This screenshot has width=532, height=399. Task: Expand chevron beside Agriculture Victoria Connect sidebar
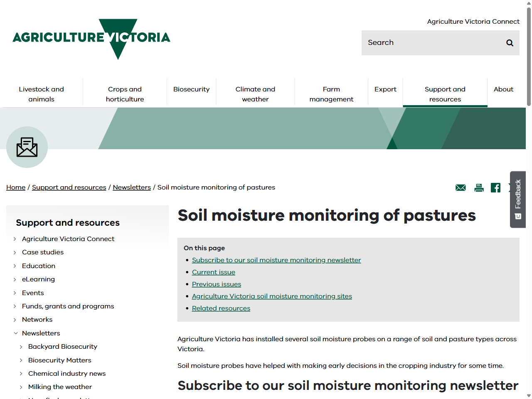point(15,239)
